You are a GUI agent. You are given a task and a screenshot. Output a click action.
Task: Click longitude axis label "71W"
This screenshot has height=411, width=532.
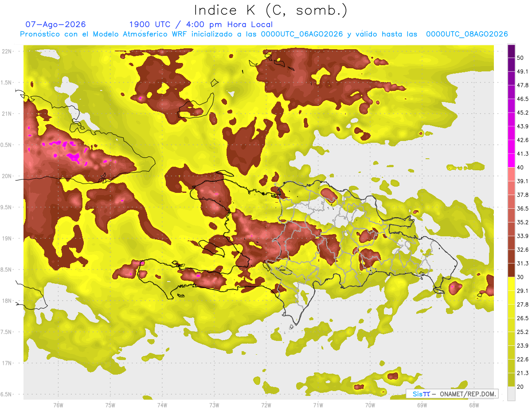tap(318, 405)
